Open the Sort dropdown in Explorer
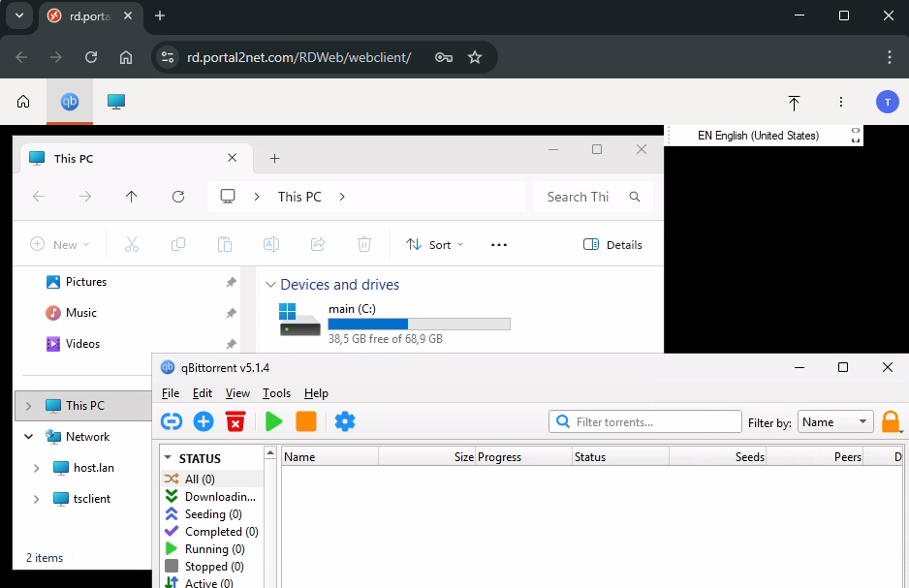This screenshot has height=588, width=909. pos(435,245)
